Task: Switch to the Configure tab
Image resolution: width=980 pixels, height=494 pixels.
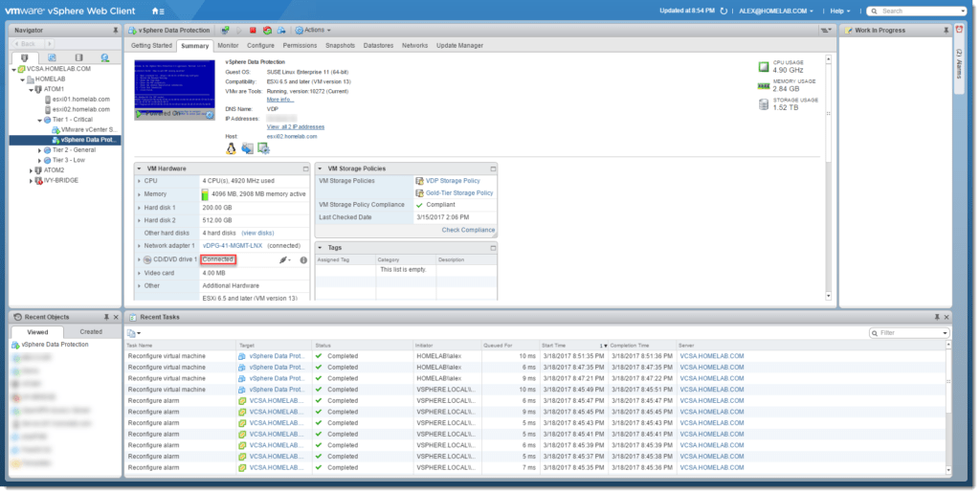Action: [x=260, y=46]
